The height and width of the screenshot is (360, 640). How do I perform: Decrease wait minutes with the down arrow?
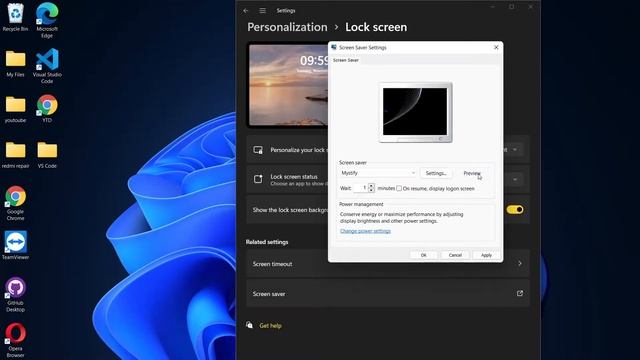coord(371,190)
